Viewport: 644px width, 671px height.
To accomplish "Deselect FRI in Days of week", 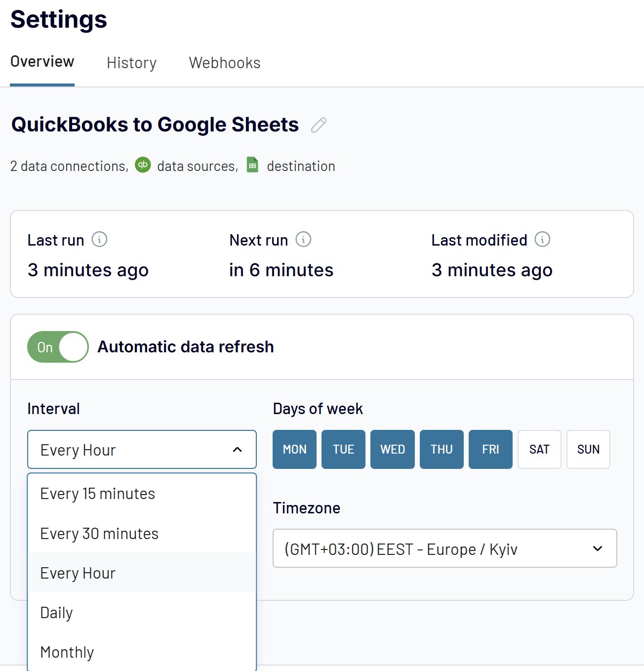I will tap(490, 449).
